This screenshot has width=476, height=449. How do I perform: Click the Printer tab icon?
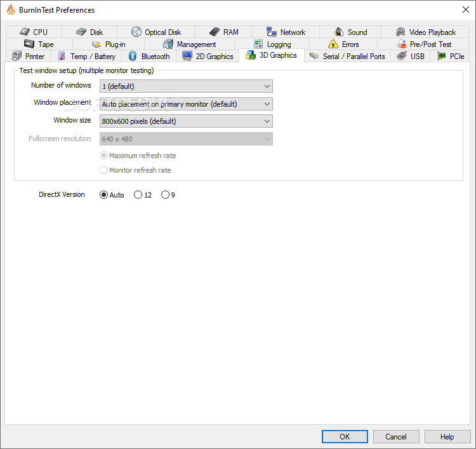coord(17,56)
